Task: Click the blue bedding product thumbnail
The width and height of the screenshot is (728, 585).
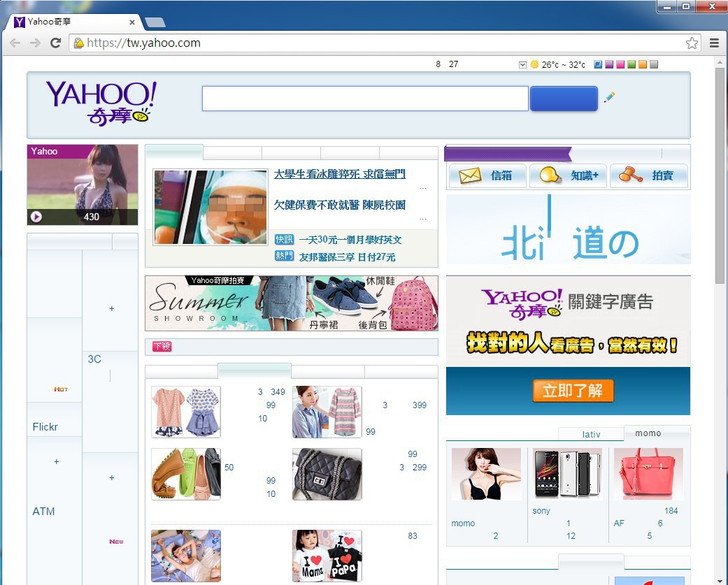Action: [x=186, y=556]
